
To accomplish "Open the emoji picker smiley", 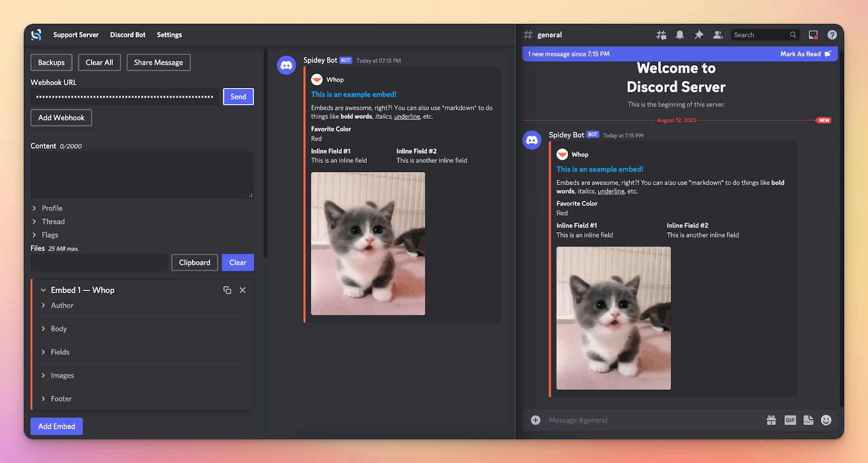I will pos(826,420).
